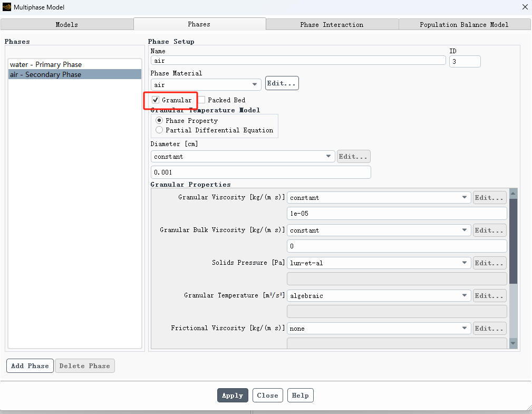The height and width of the screenshot is (414, 532).
Task: Click the Delete Phase button
Action: (x=84, y=366)
